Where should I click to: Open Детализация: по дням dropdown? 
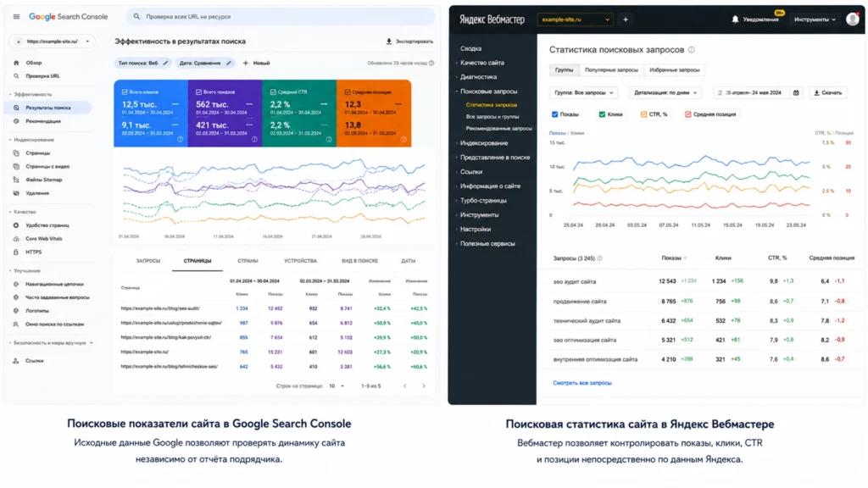(x=665, y=93)
